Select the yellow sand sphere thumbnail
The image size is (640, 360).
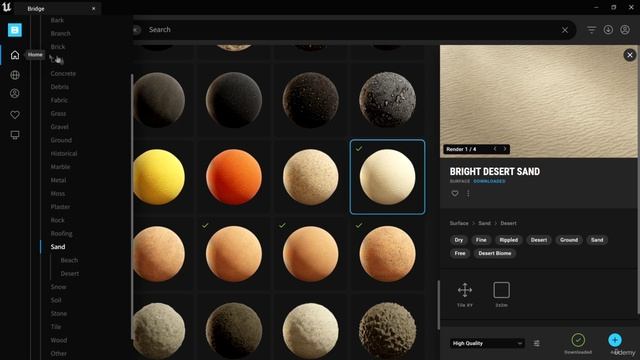[x=159, y=177]
